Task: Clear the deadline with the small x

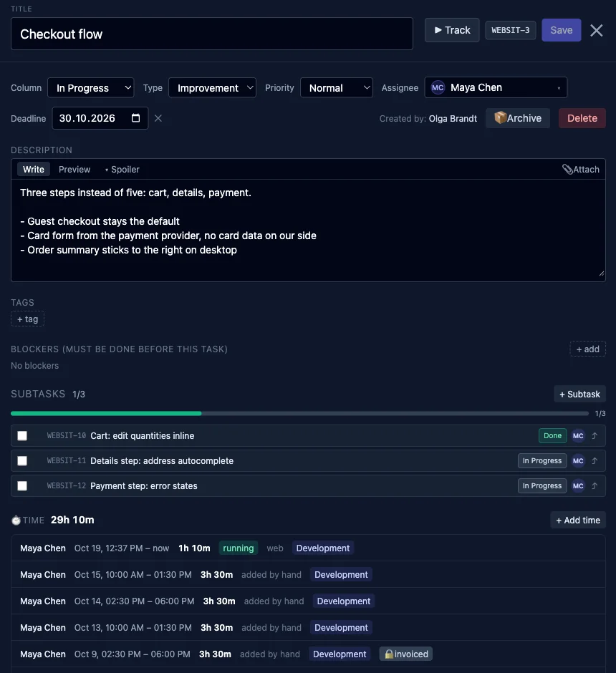Action: [158, 118]
